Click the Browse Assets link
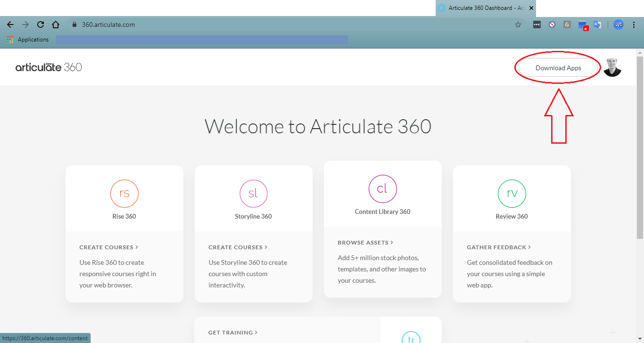The image size is (644, 343). [x=365, y=242]
